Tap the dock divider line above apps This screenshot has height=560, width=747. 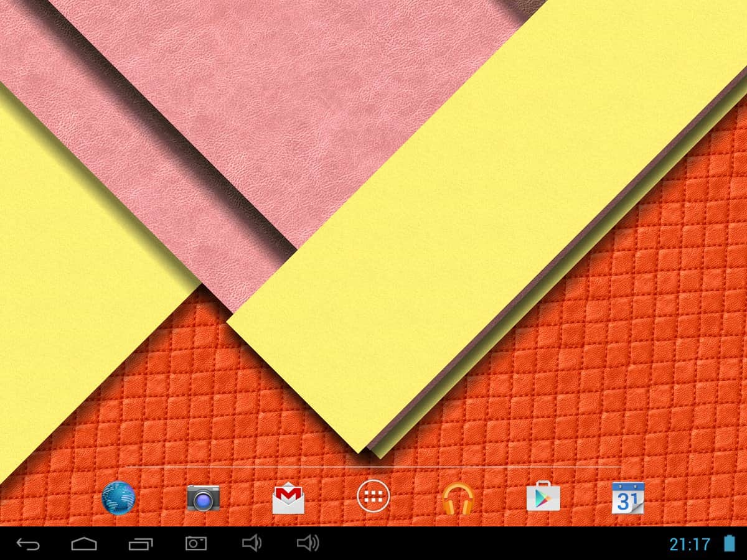(x=374, y=467)
